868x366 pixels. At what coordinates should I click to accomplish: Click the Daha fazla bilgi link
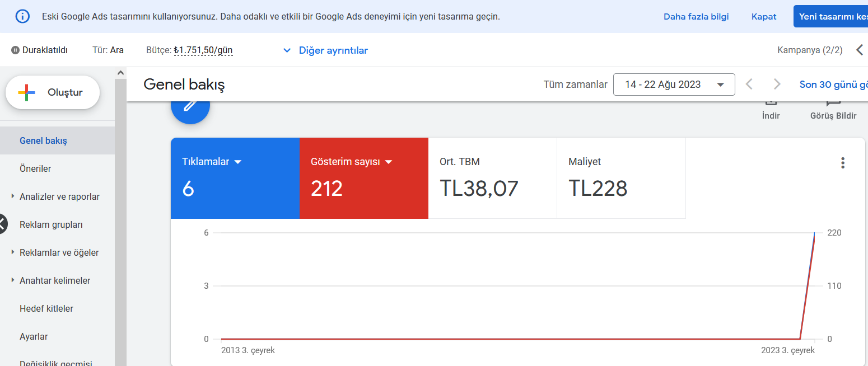[x=696, y=16]
